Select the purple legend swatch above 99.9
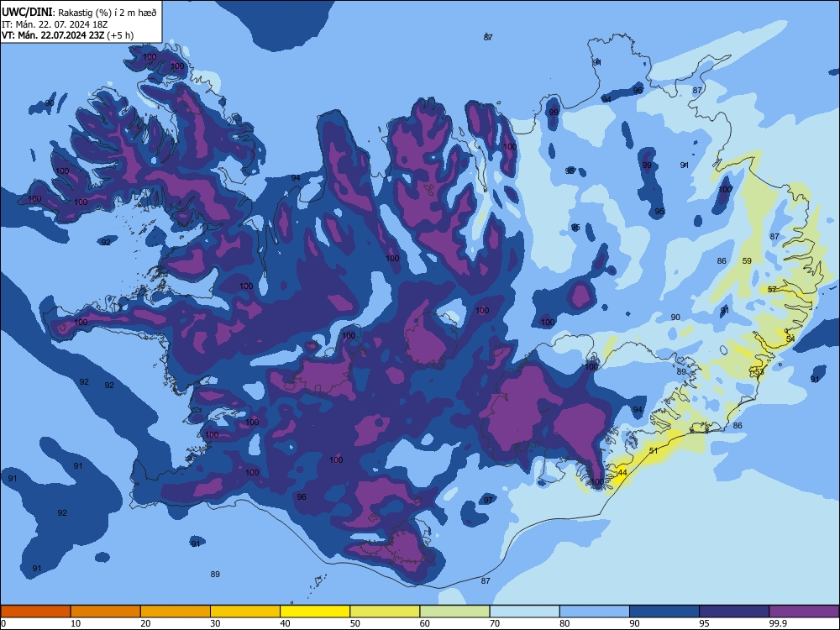 pos(804,612)
